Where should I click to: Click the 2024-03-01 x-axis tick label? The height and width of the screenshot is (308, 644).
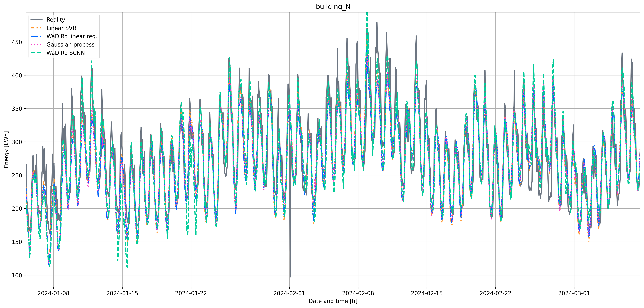pyautogui.click(x=574, y=293)
